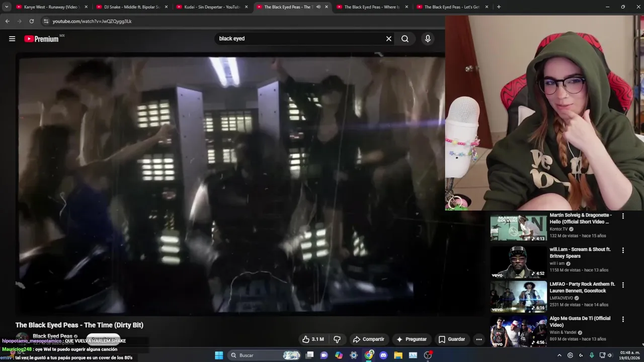Open LMFAO Party Rock Anthem thumbnail
This screenshot has width=644, height=362.
pos(518,297)
